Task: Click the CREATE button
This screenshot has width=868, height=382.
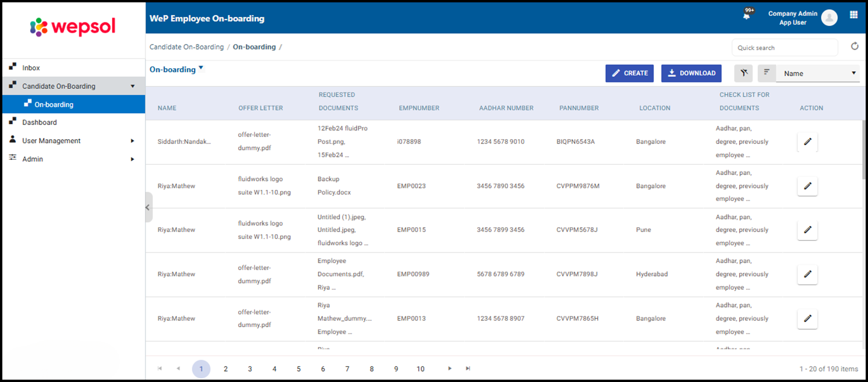Action: pos(629,73)
